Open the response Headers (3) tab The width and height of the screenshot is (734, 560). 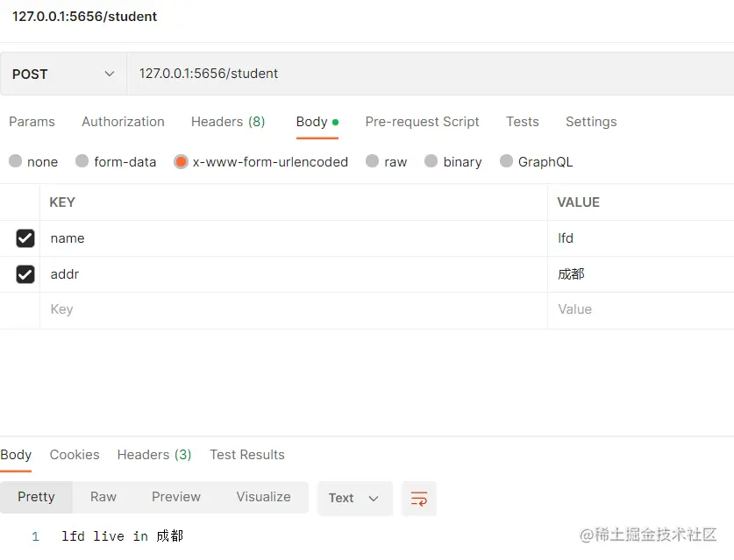tap(154, 455)
